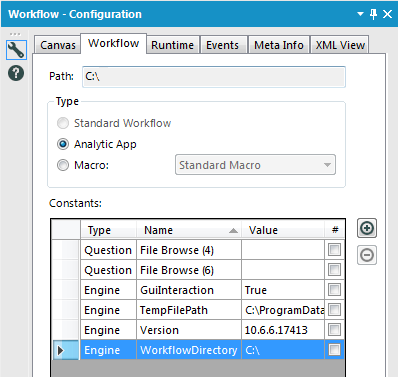Check the box for File Browse (6)
This screenshot has width=398, height=377.
coord(334,270)
